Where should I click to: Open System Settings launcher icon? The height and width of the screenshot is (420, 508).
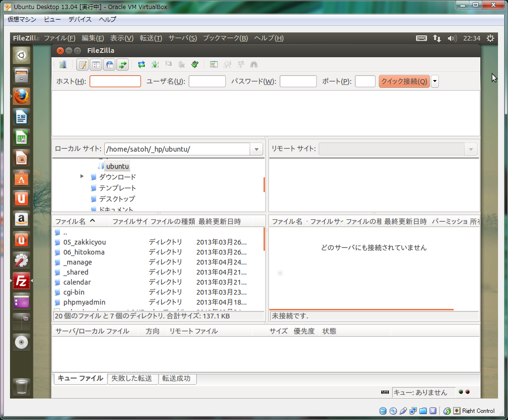click(x=21, y=260)
